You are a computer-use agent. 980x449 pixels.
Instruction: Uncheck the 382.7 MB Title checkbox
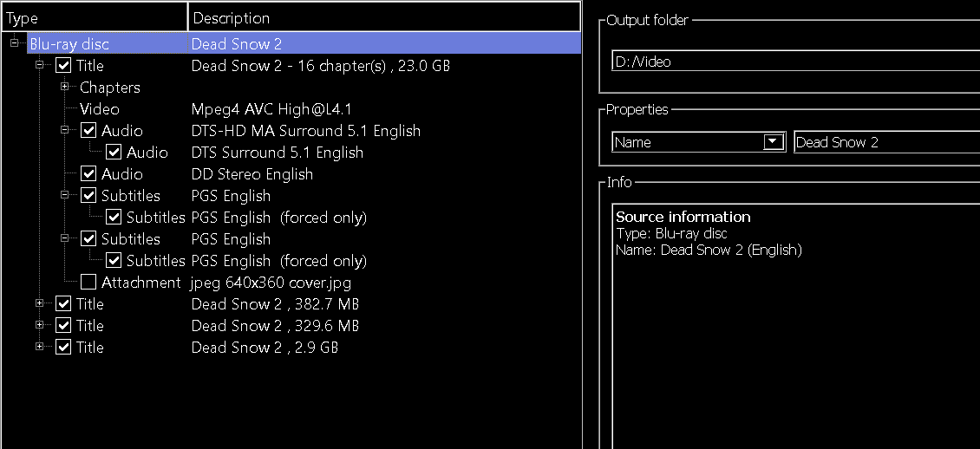(63, 303)
